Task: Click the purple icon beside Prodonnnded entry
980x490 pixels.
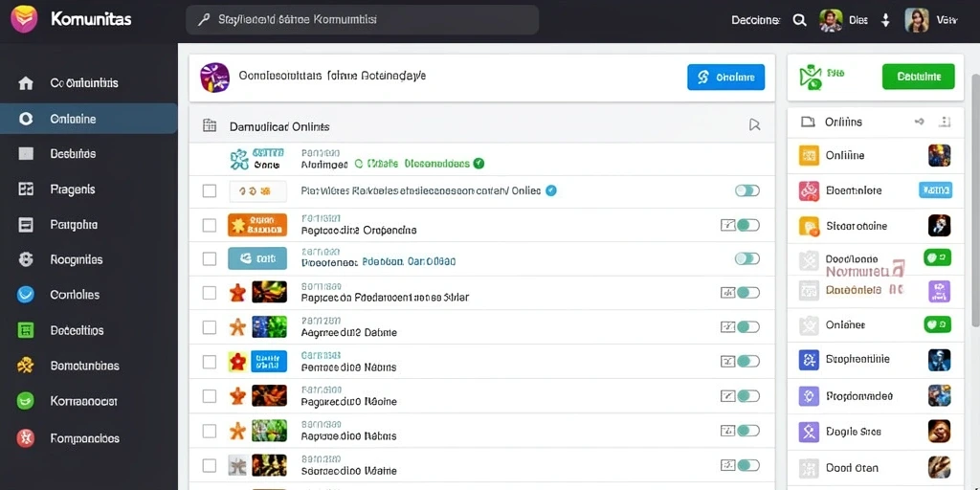Action: click(809, 396)
